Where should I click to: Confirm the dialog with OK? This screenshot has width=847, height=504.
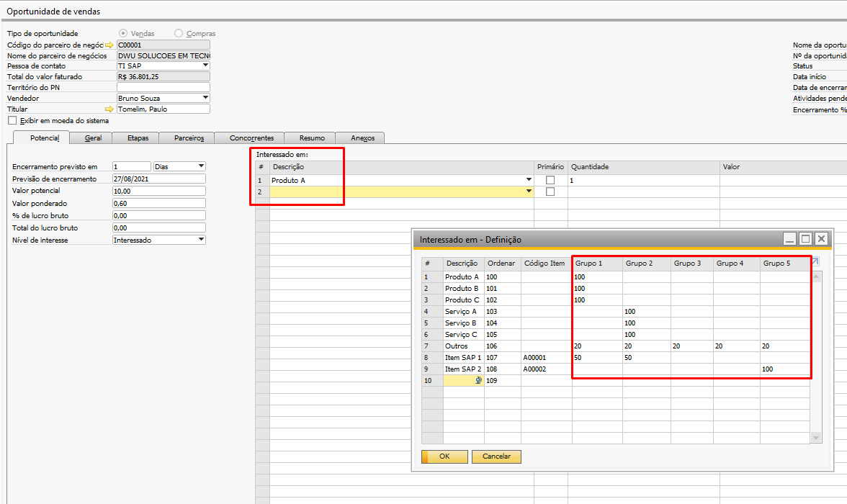click(x=444, y=456)
